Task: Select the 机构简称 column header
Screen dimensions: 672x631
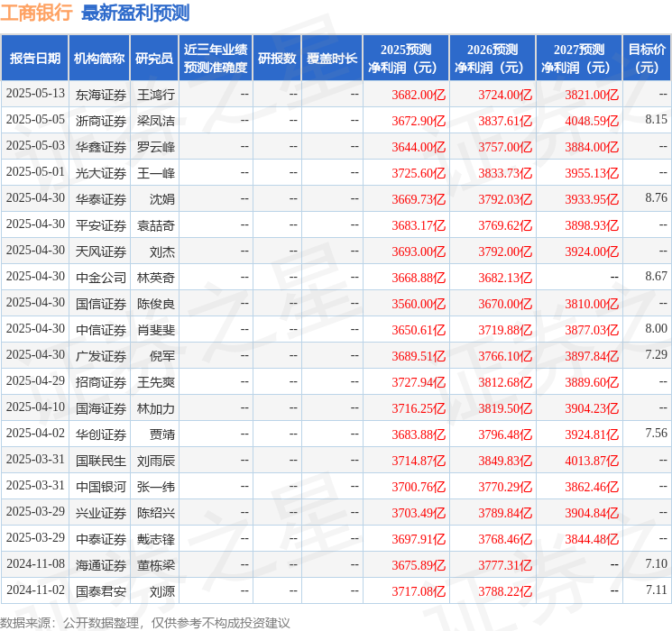Action: [x=99, y=59]
